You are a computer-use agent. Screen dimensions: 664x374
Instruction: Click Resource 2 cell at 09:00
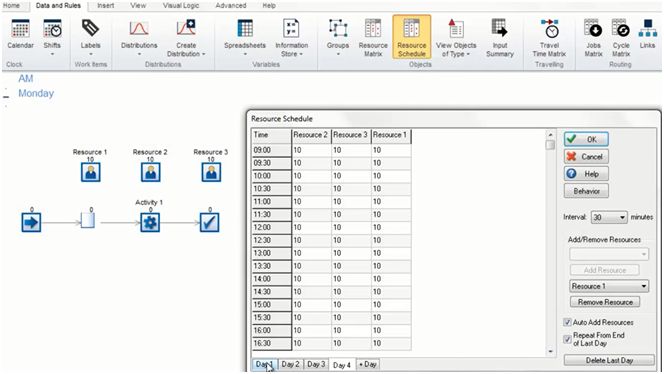[311, 150]
